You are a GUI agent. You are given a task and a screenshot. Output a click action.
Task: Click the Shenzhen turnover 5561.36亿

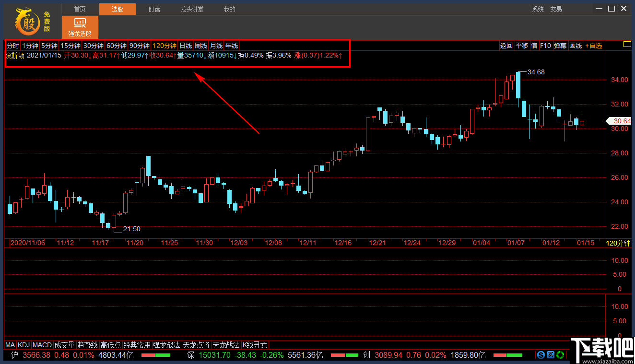(x=306, y=355)
